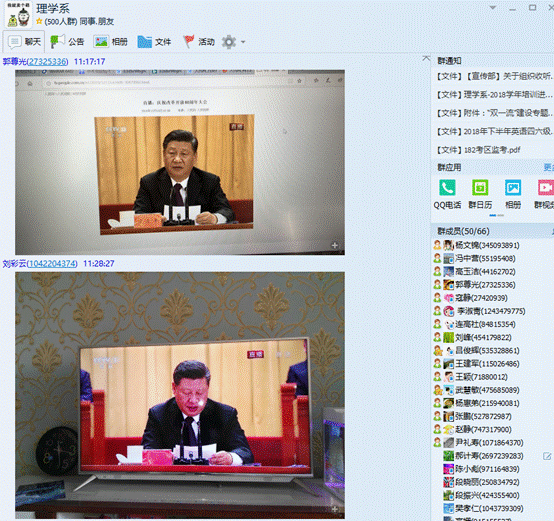Open notice 【文件】2018年下半年英语四六级

(x=494, y=131)
